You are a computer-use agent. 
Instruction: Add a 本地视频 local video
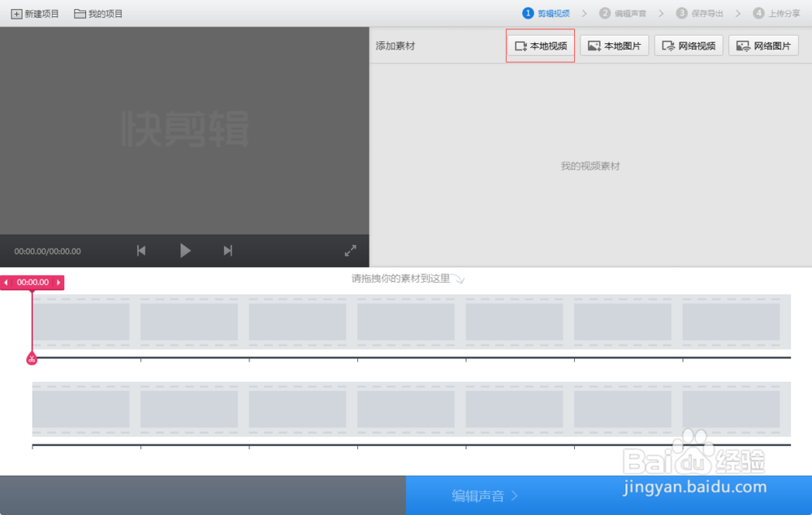pos(541,46)
